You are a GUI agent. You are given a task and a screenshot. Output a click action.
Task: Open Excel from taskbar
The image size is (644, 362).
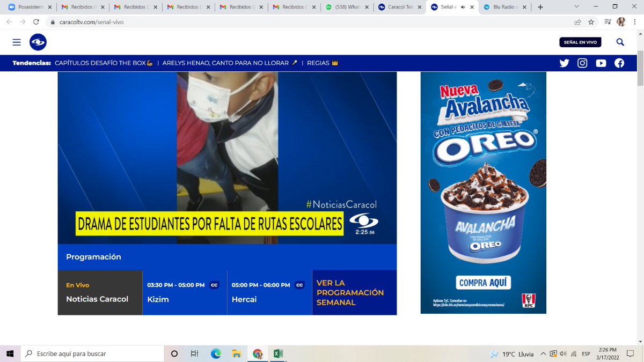coord(278,353)
